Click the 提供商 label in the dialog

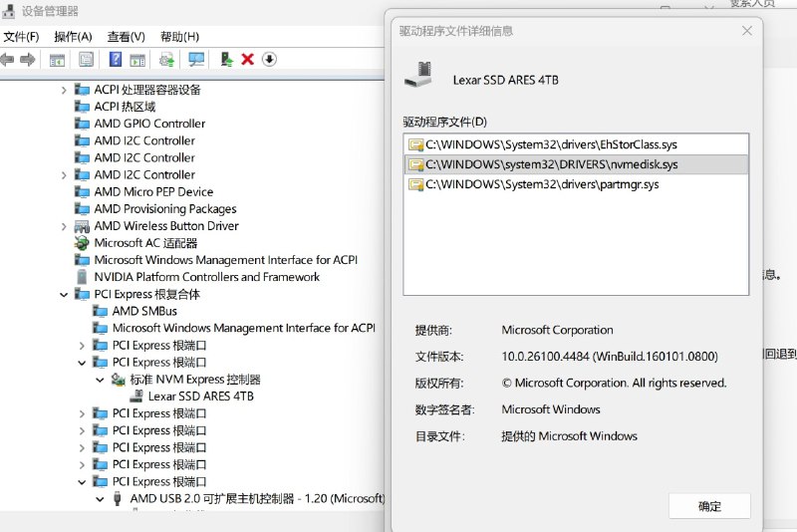tap(433, 331)
